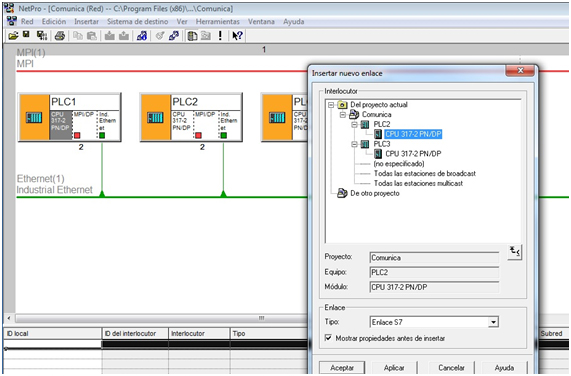Select CPU 317-2 PN/DP under PLC3

click(x=413, y=154)
